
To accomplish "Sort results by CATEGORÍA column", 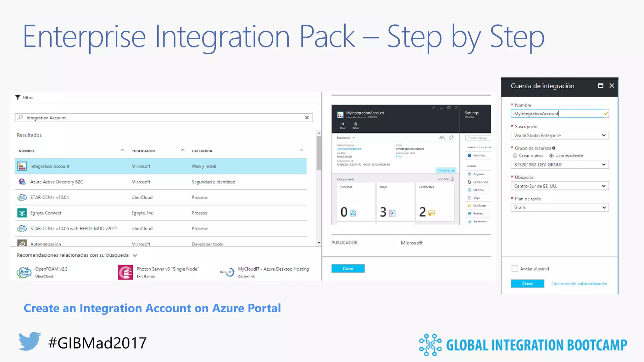I will tap(202, 151).
